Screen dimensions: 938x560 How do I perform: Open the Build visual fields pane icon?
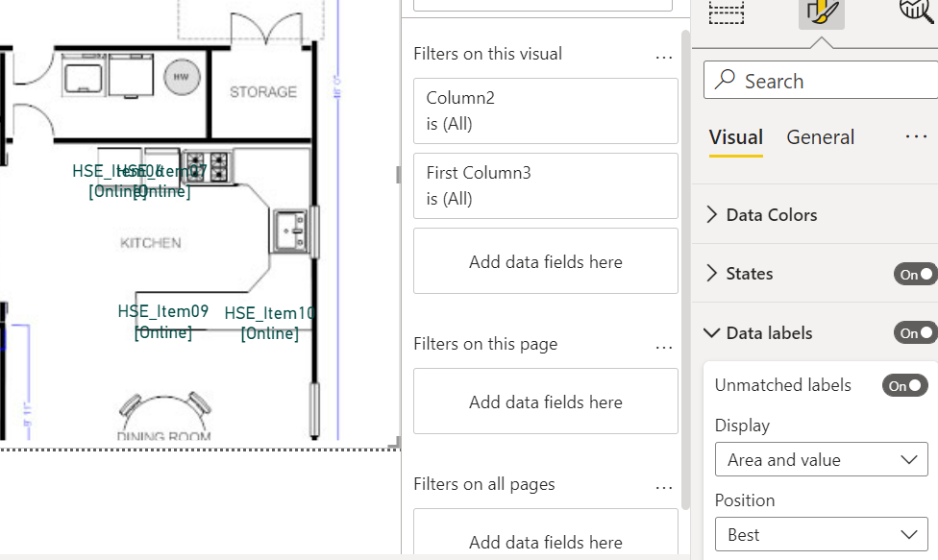(x=727, y=12)
